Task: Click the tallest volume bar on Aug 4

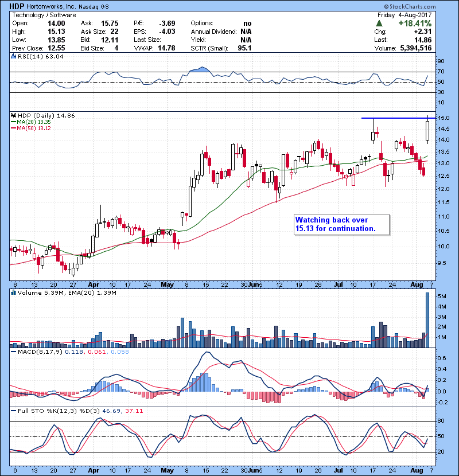Action: coord(427,320)
